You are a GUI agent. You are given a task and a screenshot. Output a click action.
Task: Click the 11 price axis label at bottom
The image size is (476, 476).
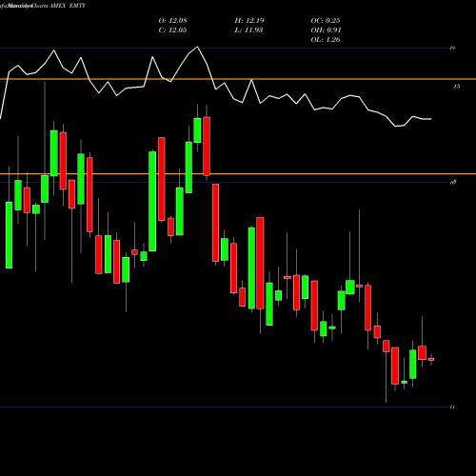click(452, 407)
